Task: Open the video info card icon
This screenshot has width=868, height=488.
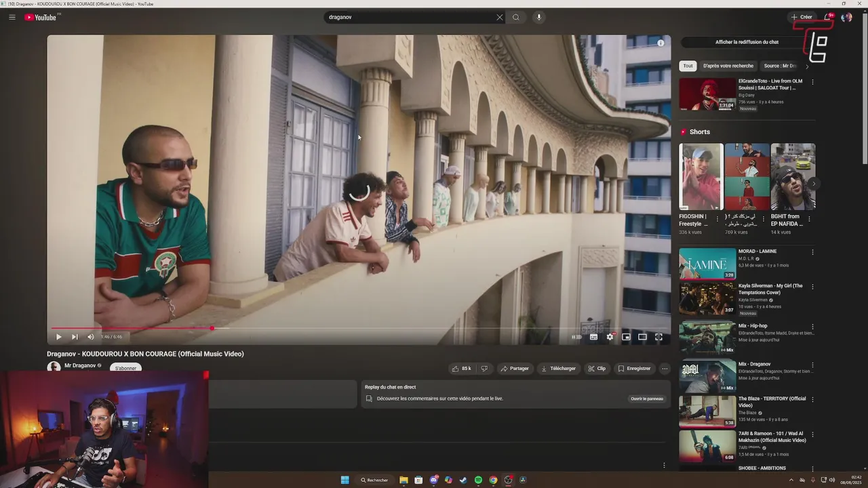Action: 660,43
